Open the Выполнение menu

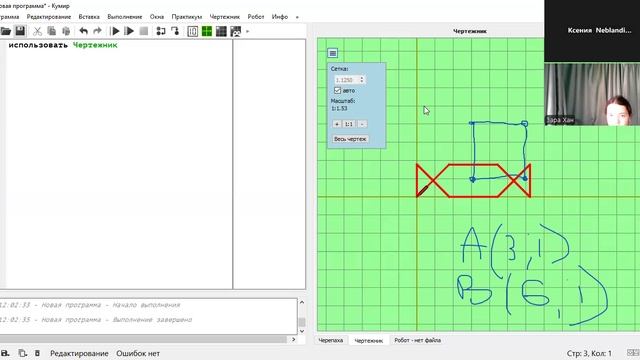(124, 17)
